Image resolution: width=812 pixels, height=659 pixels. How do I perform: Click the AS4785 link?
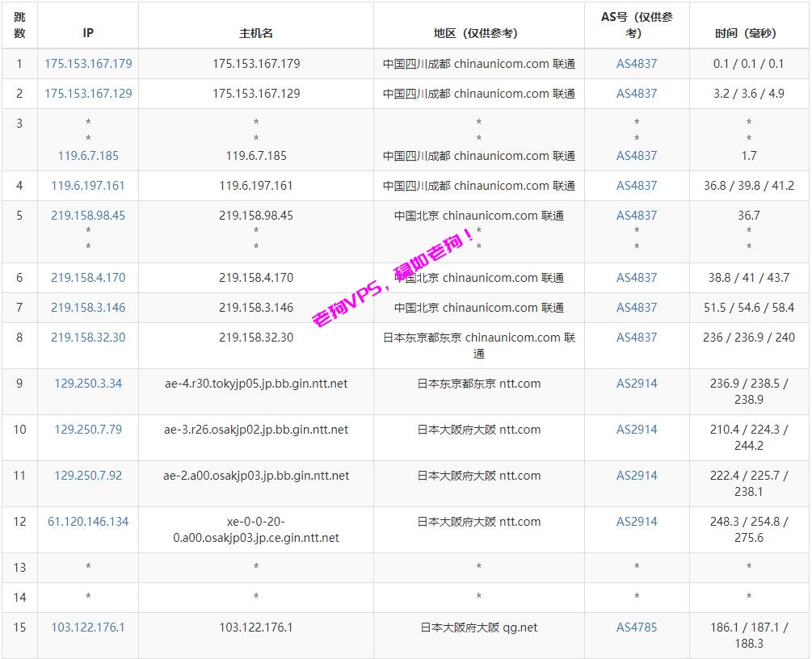[x=637, y=628]
